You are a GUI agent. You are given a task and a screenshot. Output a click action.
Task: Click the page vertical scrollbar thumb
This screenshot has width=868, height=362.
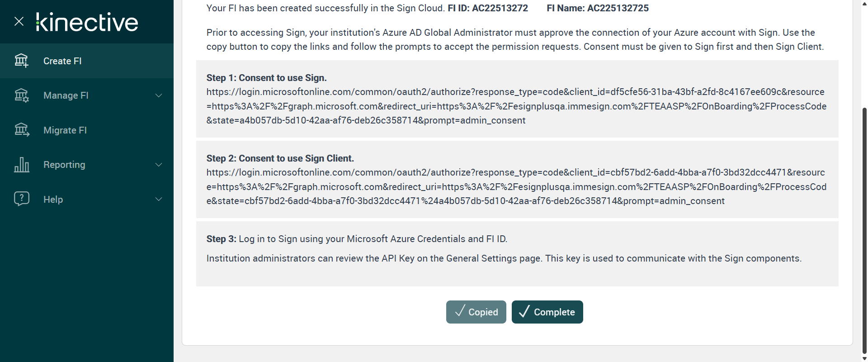(x=864, y=226)
